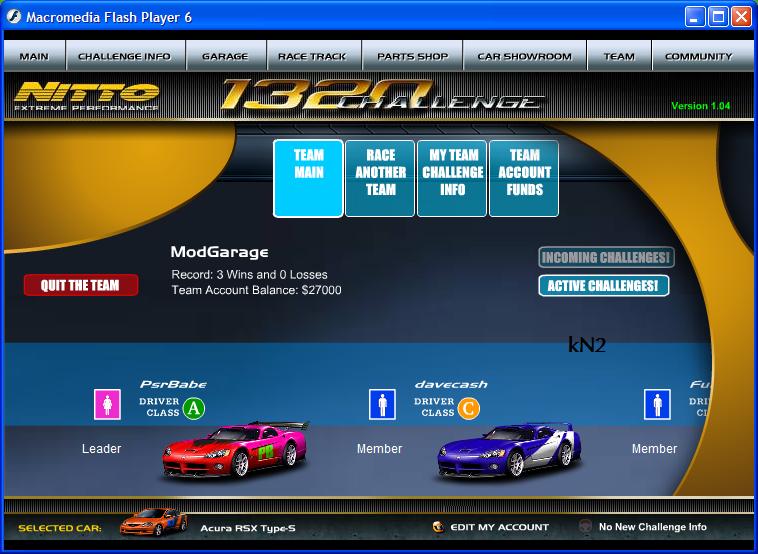Open RACE ANOTHER TEAM sub-tab

[x=380, y=178]
